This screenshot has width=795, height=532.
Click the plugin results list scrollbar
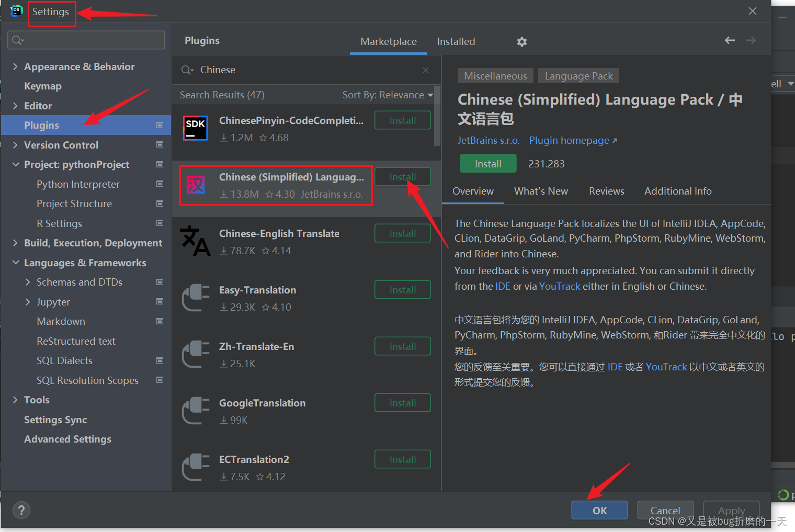(x=437, y=116)
